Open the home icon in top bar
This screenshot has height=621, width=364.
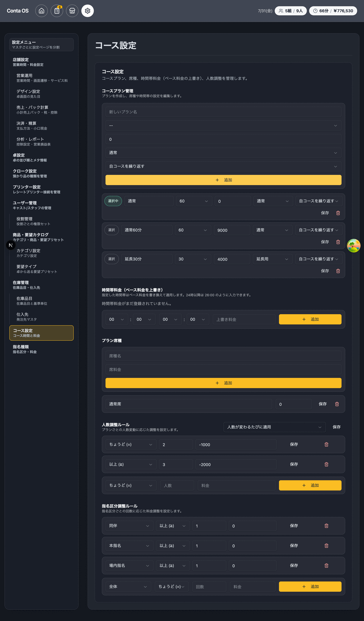pyautogui.click(x=42, y=11)
